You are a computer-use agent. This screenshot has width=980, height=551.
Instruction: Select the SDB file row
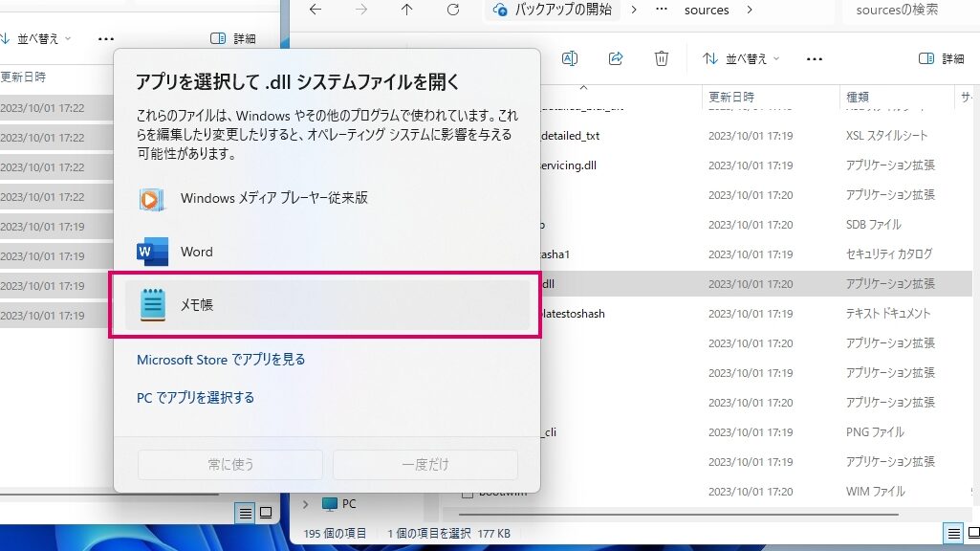756,225
